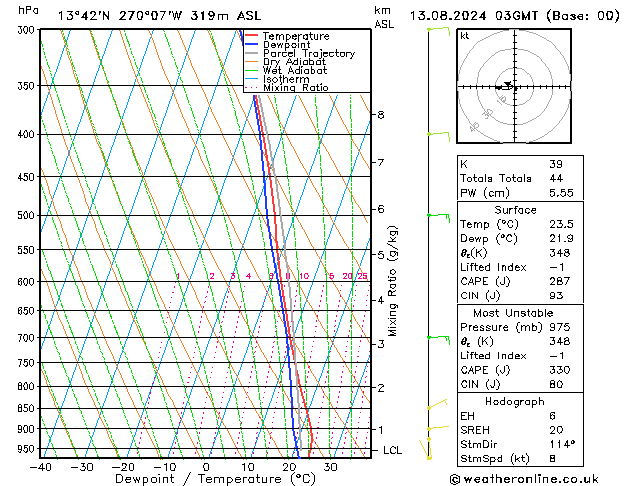The height and width of the screenshot is (486, 629).
Task: Select the 'Temperature' legend label
Action: pos(296,36)
